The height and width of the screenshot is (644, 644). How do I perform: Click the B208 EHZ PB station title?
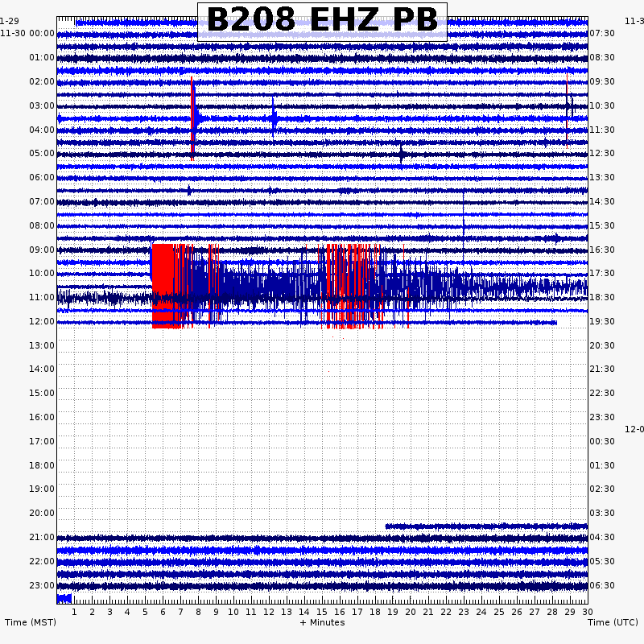pos(323,19)
